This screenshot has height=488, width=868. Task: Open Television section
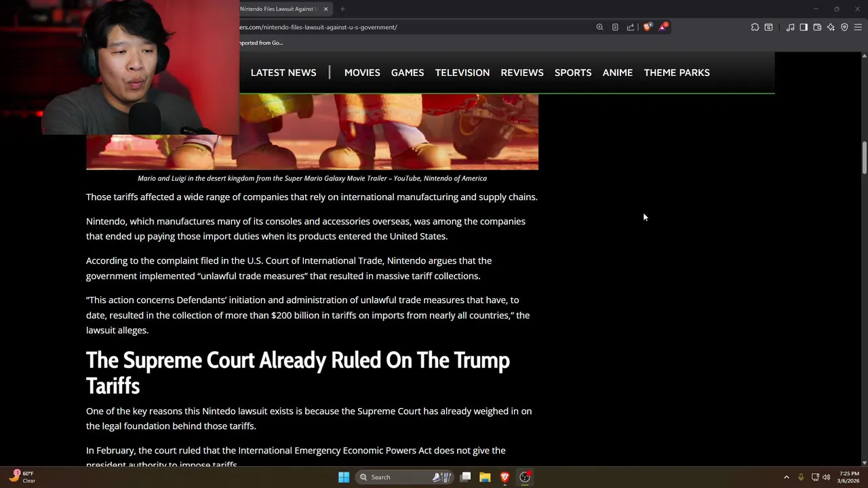462,73
